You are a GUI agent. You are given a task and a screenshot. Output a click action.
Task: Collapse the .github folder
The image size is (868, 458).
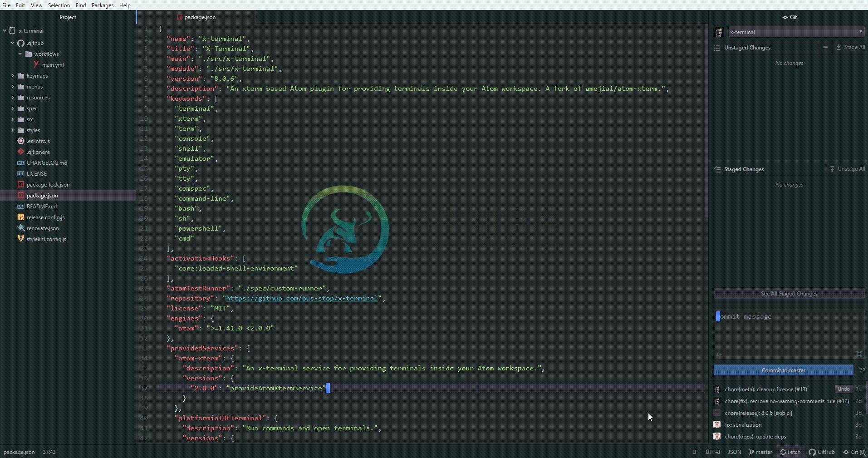pos(12,43)
